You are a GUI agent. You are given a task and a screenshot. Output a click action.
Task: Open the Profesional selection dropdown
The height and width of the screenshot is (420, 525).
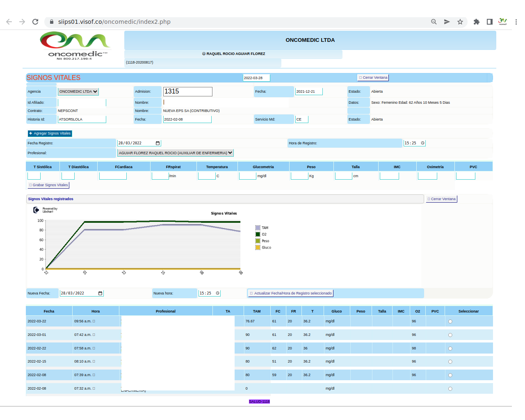click(175, 153)
